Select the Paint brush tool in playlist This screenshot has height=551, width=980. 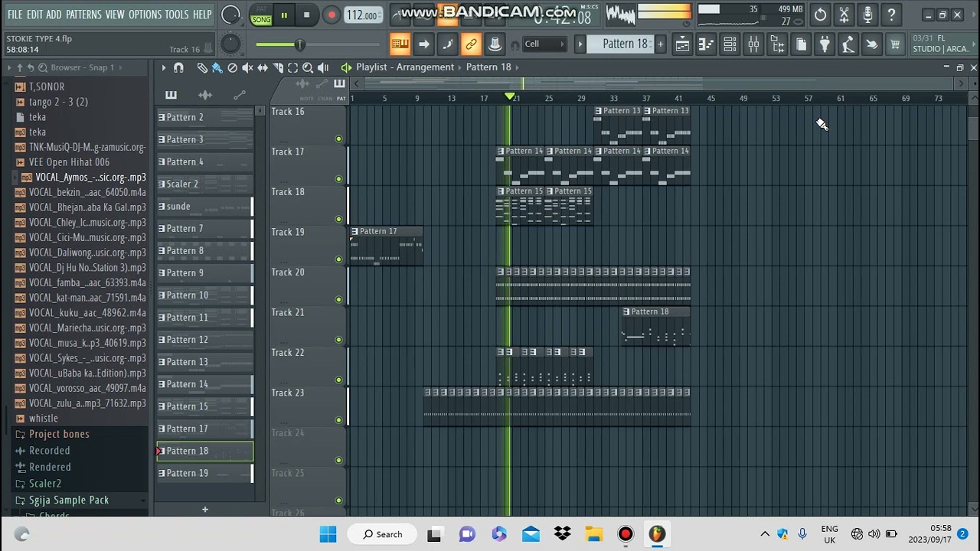point(217,67)
